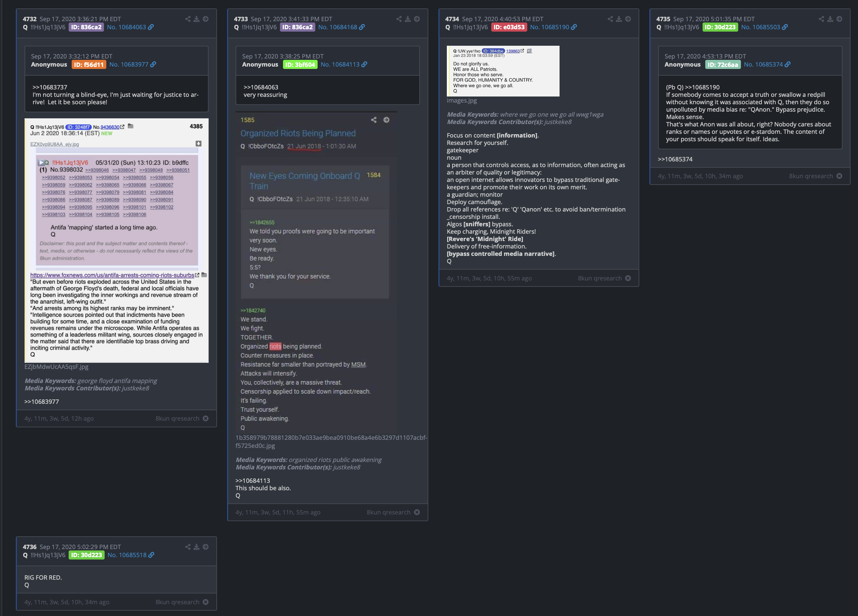Screen dimensions: 858x616
Task: Click 8kun qresearch label on post 4734
Action: tap(600, 278)
